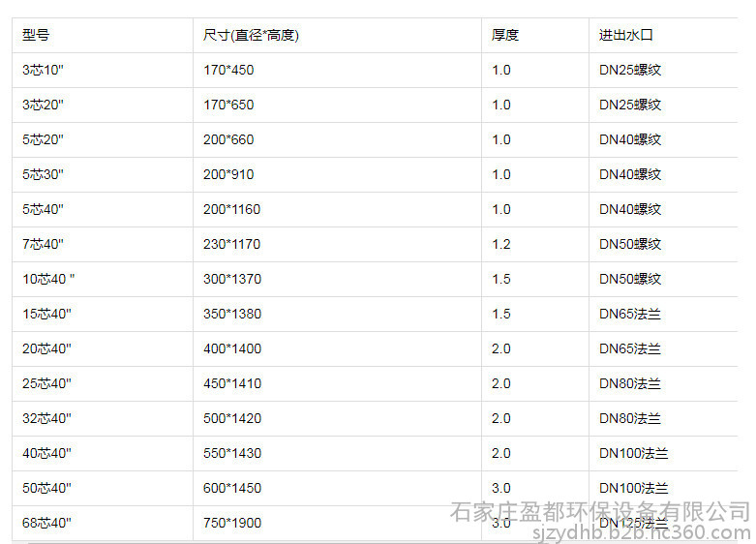Click the 50芯40" model cell

46,488
